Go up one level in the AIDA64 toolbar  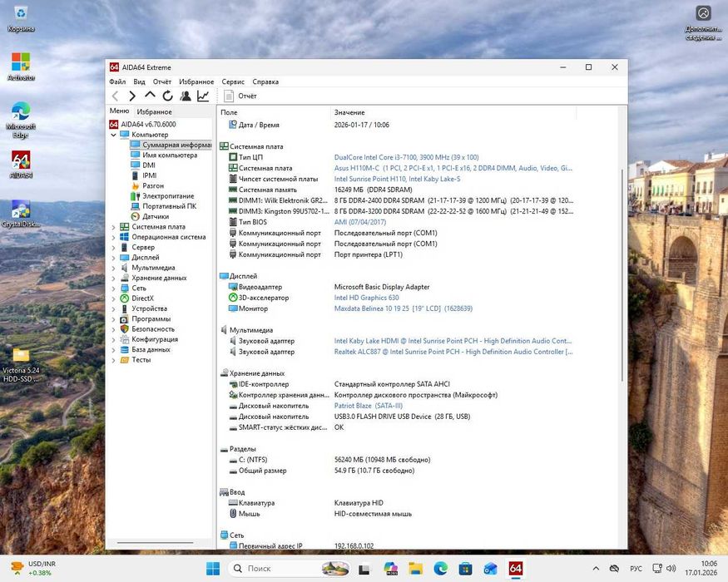[150, 95]
